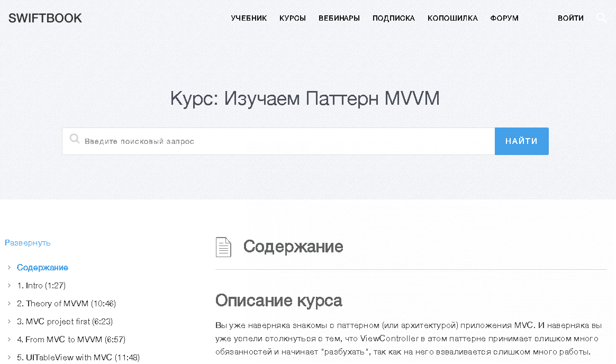Open the Учебник menu item
The image size is (616, 364).
(249, 18)
